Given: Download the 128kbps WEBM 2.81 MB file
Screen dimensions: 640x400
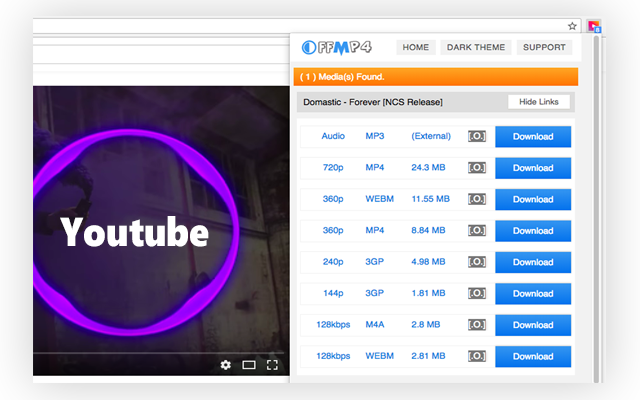Looking at the screenshot, I should tap(533, 357).
